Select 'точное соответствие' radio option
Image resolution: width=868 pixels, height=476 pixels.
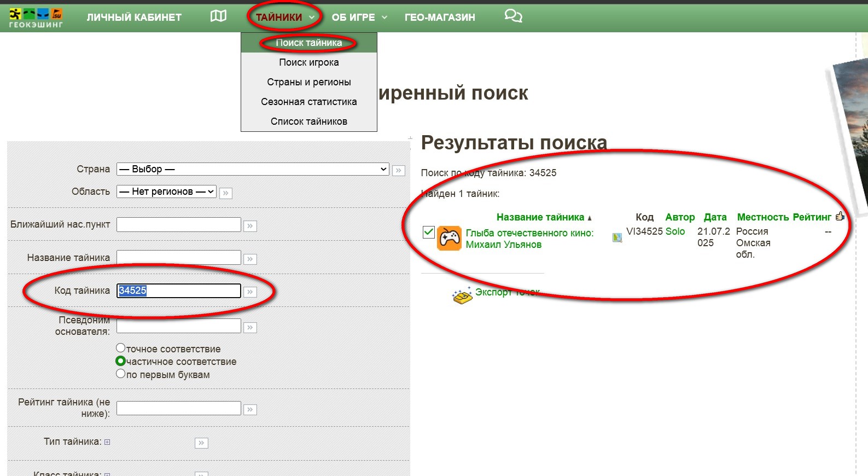(x=121, y=348)
